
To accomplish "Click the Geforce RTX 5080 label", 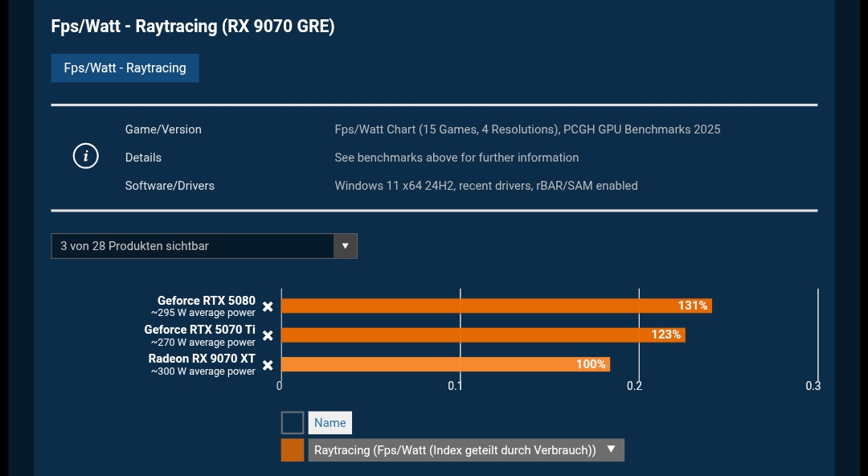I will [207, 301].
